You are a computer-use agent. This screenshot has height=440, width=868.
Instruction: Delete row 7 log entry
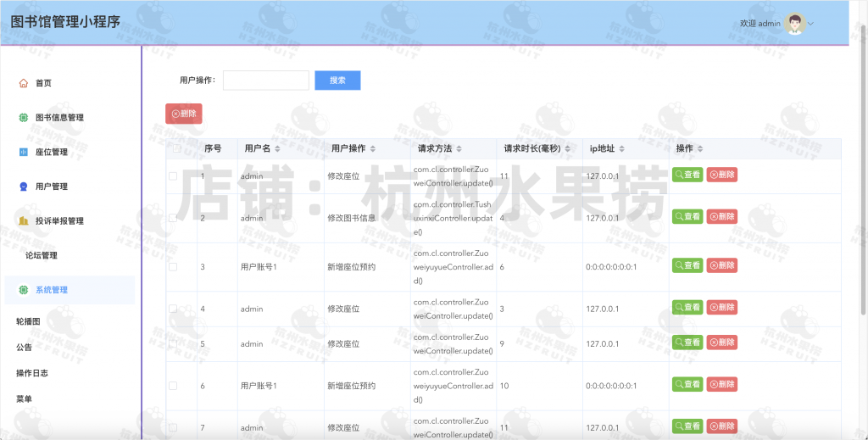click(x=722, y=426)
